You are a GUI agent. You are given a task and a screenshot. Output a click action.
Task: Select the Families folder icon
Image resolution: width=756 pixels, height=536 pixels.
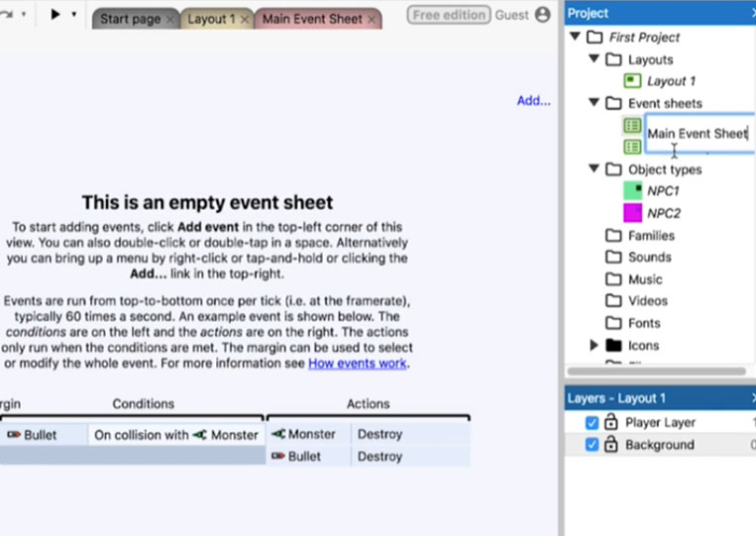pos(613,236)
